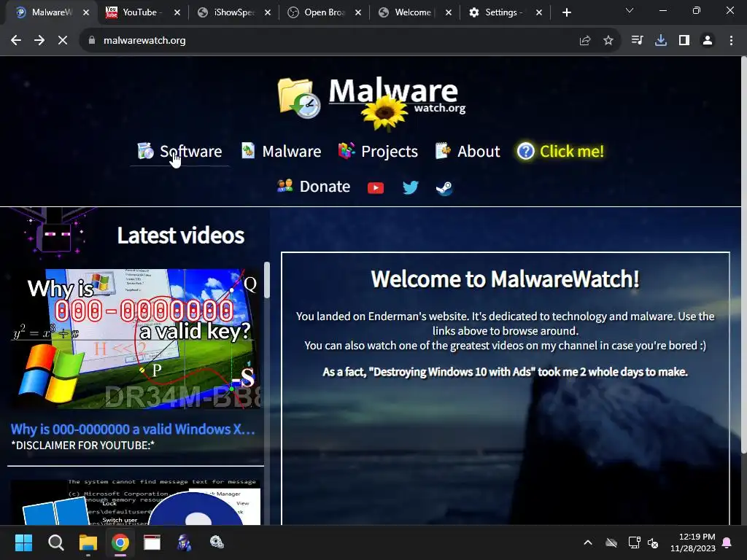
Task: Stop loading the page
Action: click(x=63, y=41)
